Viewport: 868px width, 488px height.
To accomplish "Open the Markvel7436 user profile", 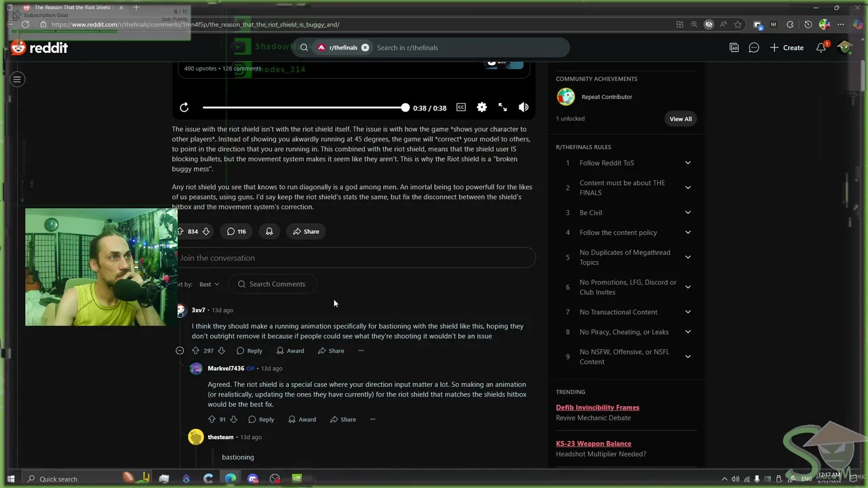I will 226,368.
